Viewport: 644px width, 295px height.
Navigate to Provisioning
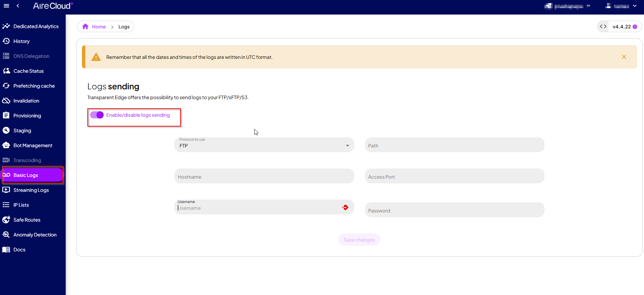[x=33, y=115]
